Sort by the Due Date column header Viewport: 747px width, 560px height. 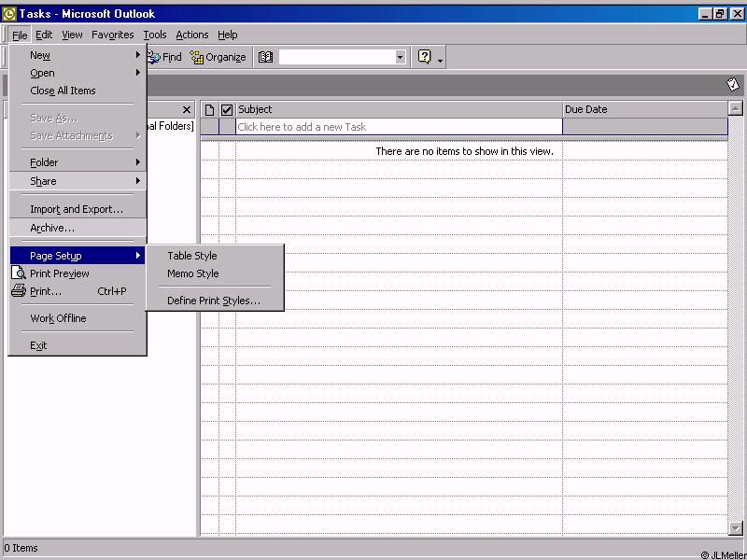click(x=644, y=109)
